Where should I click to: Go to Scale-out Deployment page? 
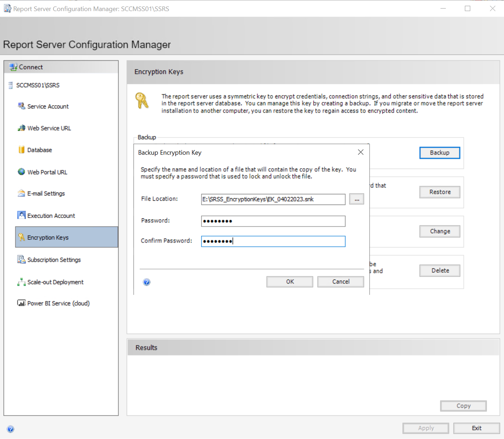[55, 282]
